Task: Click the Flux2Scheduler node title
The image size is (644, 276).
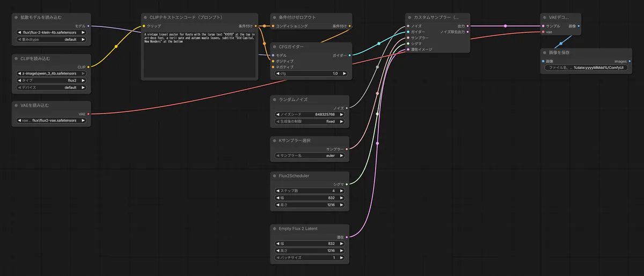Action: coord(294,175)
